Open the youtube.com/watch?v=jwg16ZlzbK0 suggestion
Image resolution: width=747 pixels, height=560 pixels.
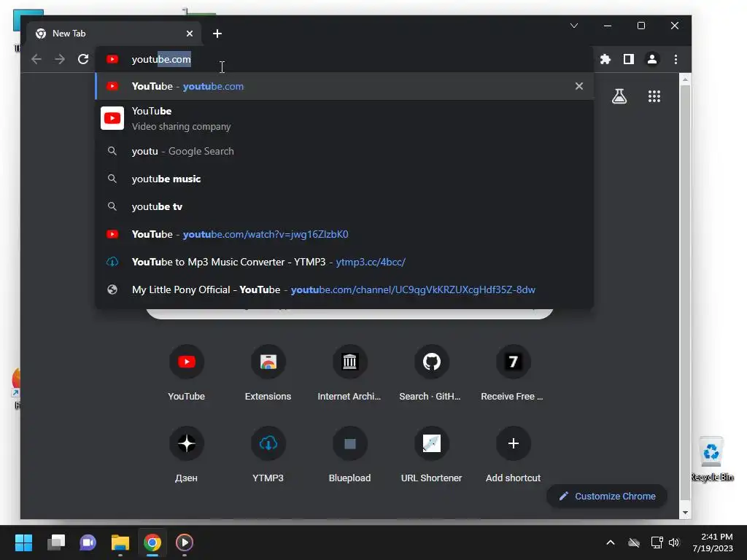point(344,234)
